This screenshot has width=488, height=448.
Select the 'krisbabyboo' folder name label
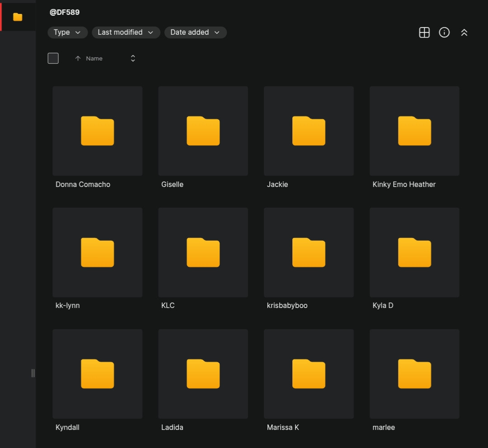pos(287,305)
